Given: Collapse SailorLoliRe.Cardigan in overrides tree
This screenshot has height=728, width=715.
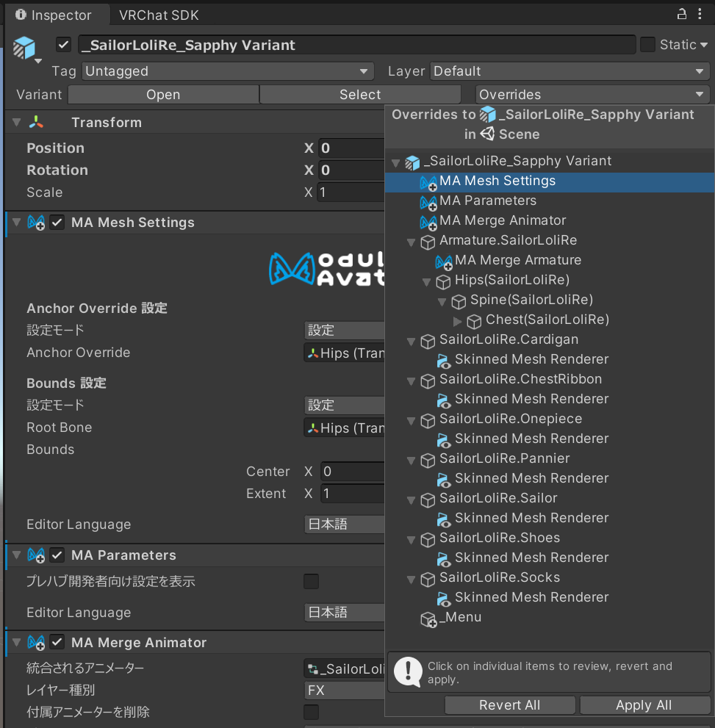Looking at the screenshot, I should tap(411, 342).
